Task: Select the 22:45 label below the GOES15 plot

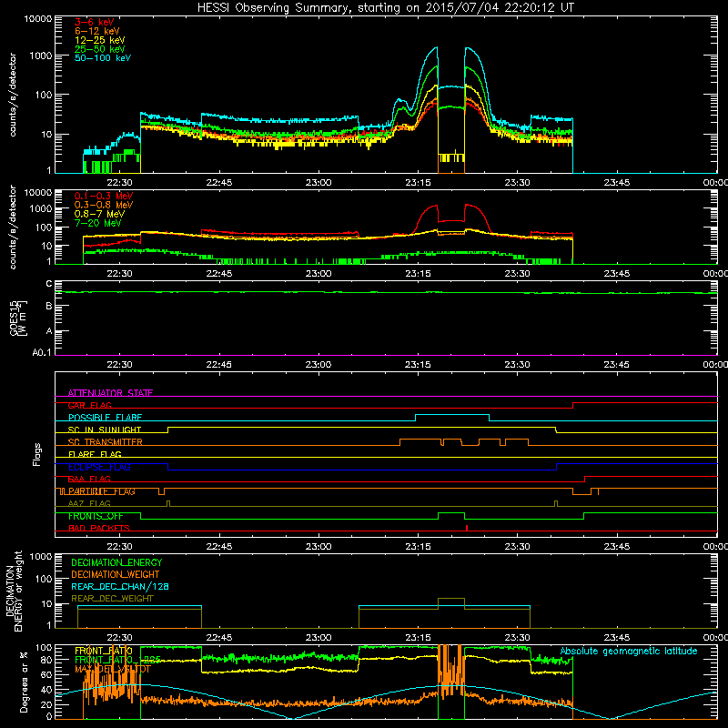Action: point(219,365)
